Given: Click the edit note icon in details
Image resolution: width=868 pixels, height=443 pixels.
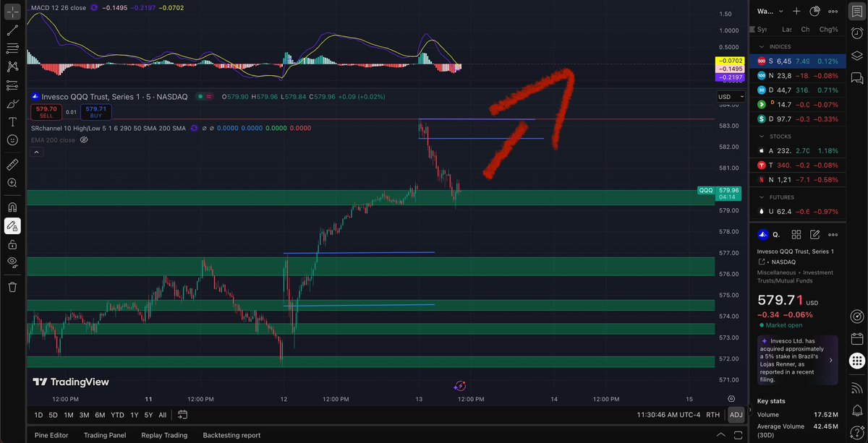Looking at the screenshot, I should [x=814, y=234].
